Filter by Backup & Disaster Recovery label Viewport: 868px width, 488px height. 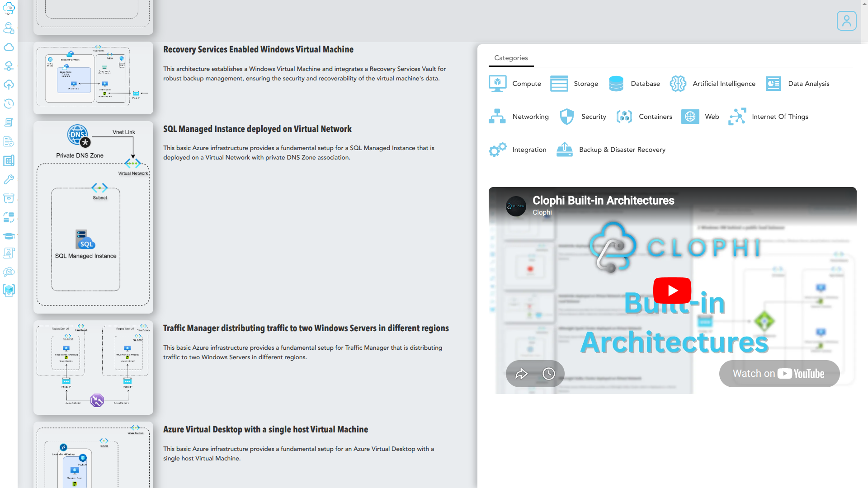pos(622,150)
